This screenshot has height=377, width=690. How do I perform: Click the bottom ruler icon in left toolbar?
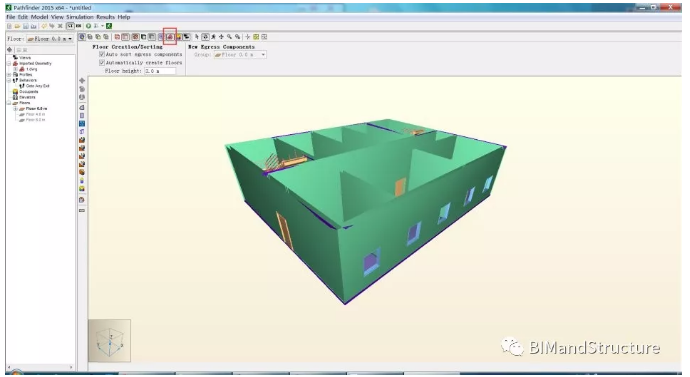pos(82,210)
